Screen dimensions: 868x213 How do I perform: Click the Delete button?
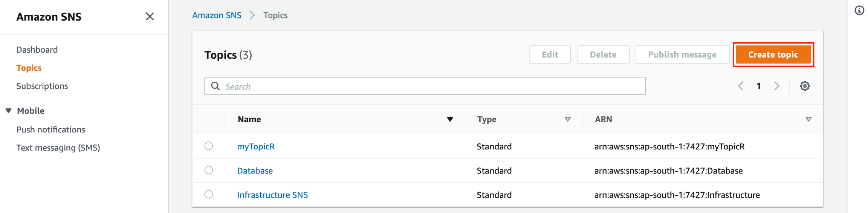pos(603,55)
